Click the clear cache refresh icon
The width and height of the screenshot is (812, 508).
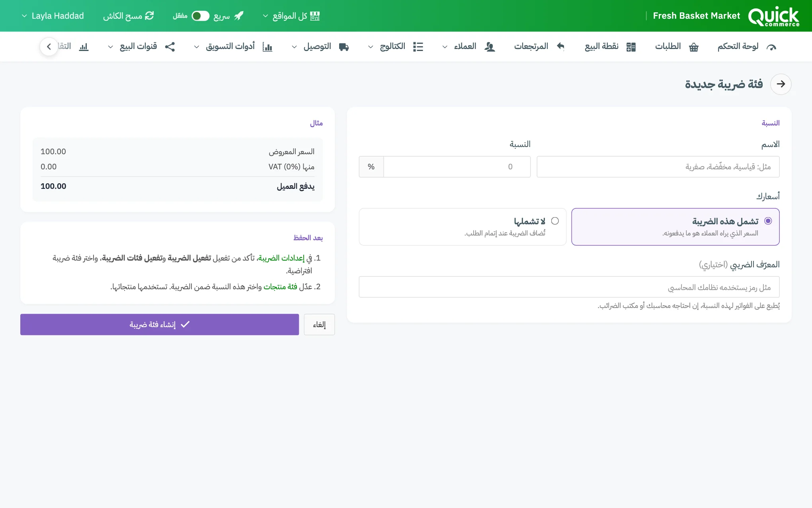149,16
